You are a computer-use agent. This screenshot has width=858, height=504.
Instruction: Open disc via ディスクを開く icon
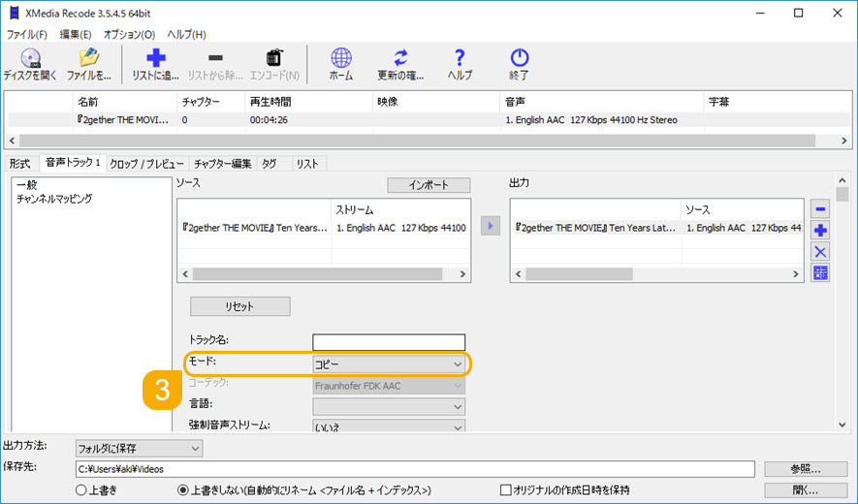(x=30, y=65)
